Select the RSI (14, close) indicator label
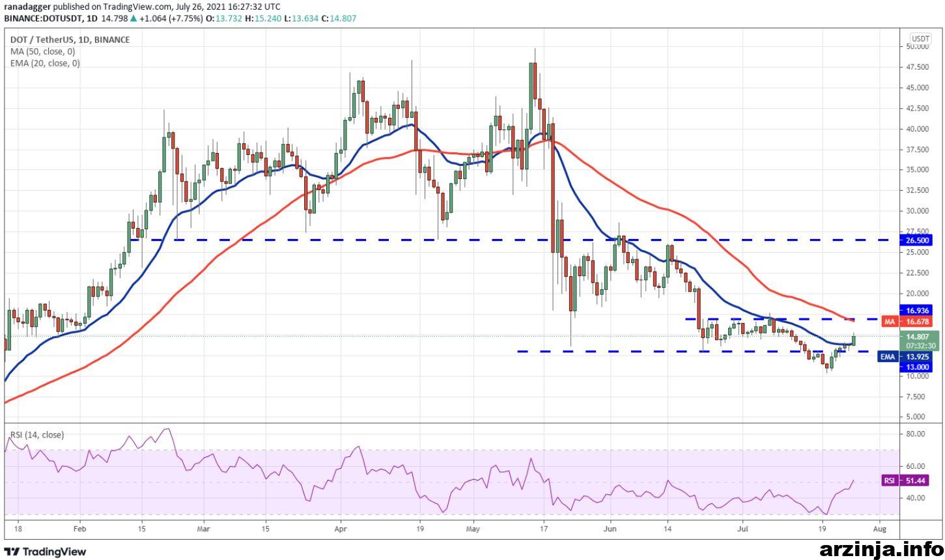Screen dimensions: 945x560 [x=37, y=434]
